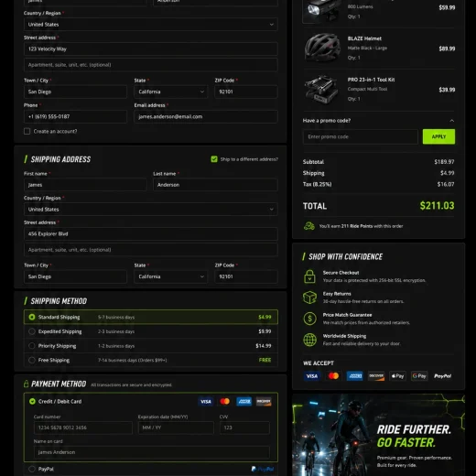Click billing Town / City San Diego field

[x=75, y=92]
